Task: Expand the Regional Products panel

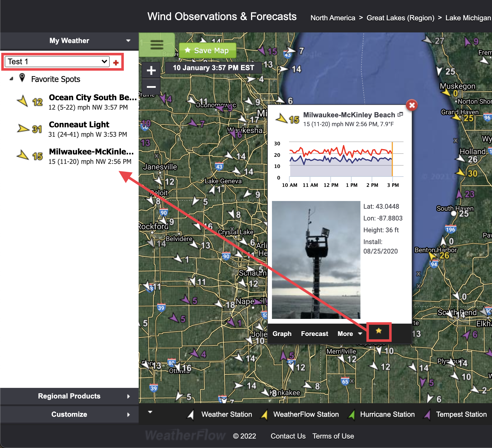Action: click(x=69, y=396)
